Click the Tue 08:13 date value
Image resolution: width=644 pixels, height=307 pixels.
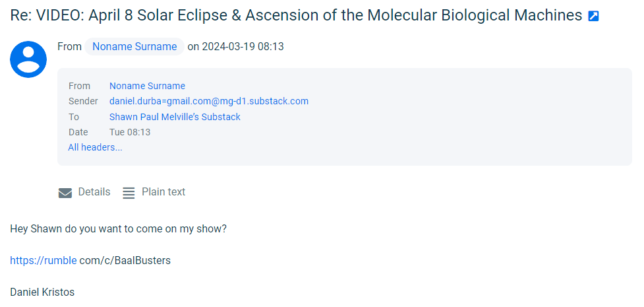pos(130,132)
